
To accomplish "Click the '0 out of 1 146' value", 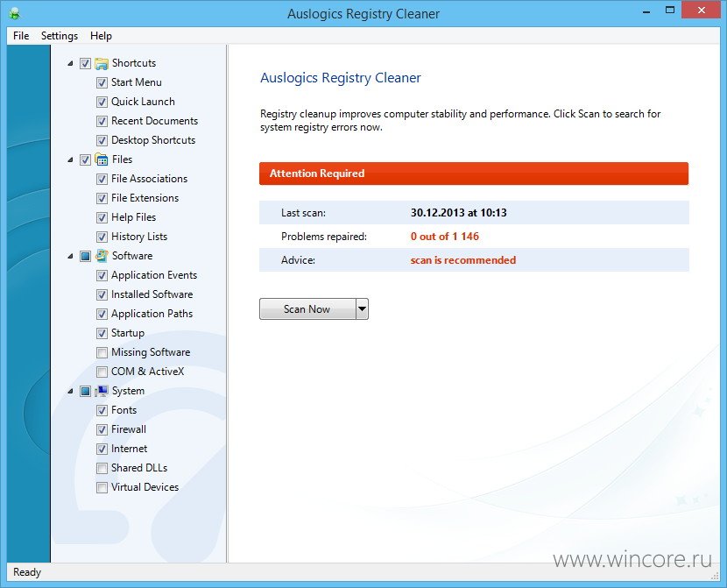I will pyautogui.click(x=445, y=237).
